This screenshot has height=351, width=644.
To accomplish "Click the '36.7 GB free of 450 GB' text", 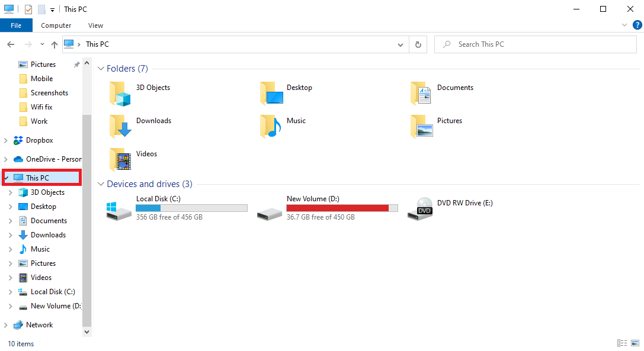I will click(x=321, y=217).
